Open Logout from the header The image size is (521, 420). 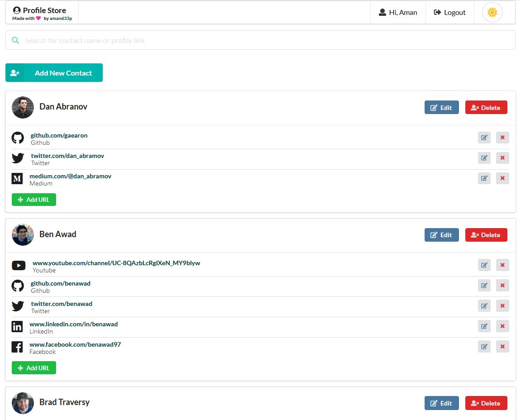pos(449,12)
